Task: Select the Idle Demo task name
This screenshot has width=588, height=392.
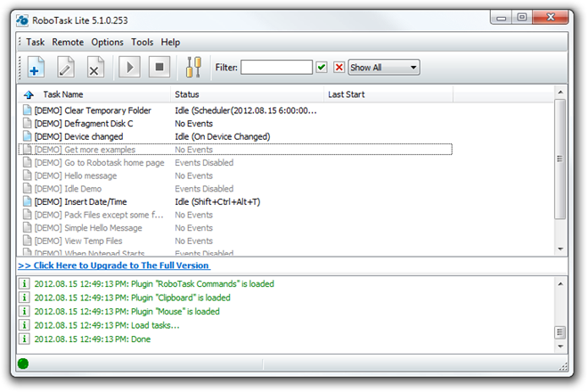Action: pyautogui.click(x=68, y=189)
